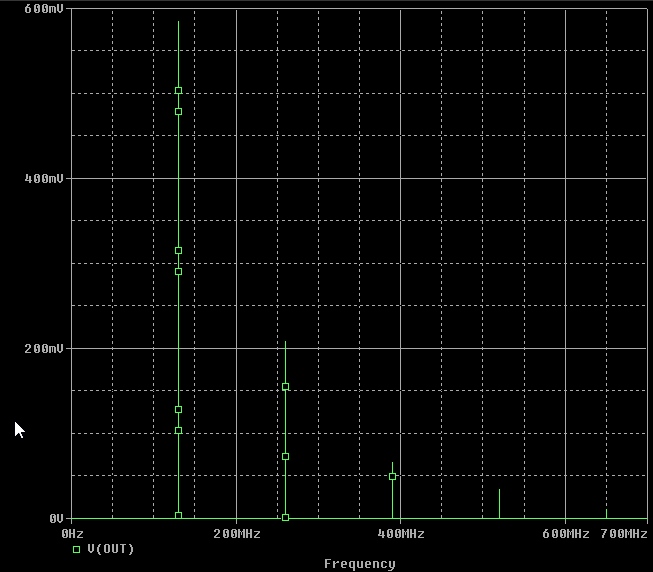
Task: Click the small spike just past 500MHz
Action: [x=499, y=504]
